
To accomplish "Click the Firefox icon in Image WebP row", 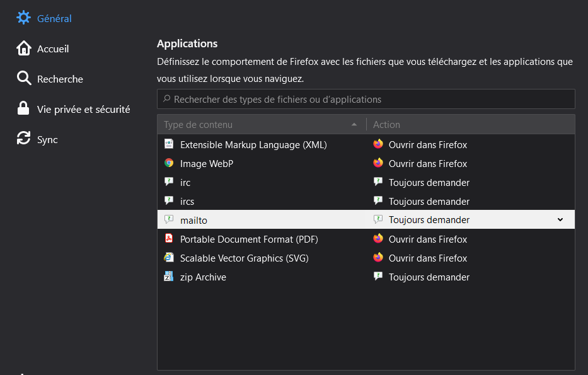I will coord(378,163).
